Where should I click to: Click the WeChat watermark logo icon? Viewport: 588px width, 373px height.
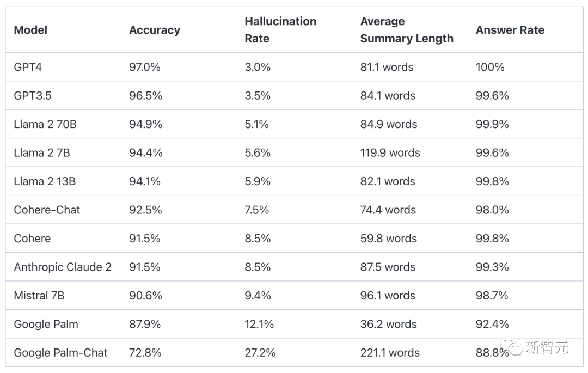click(x=512, y=347)
